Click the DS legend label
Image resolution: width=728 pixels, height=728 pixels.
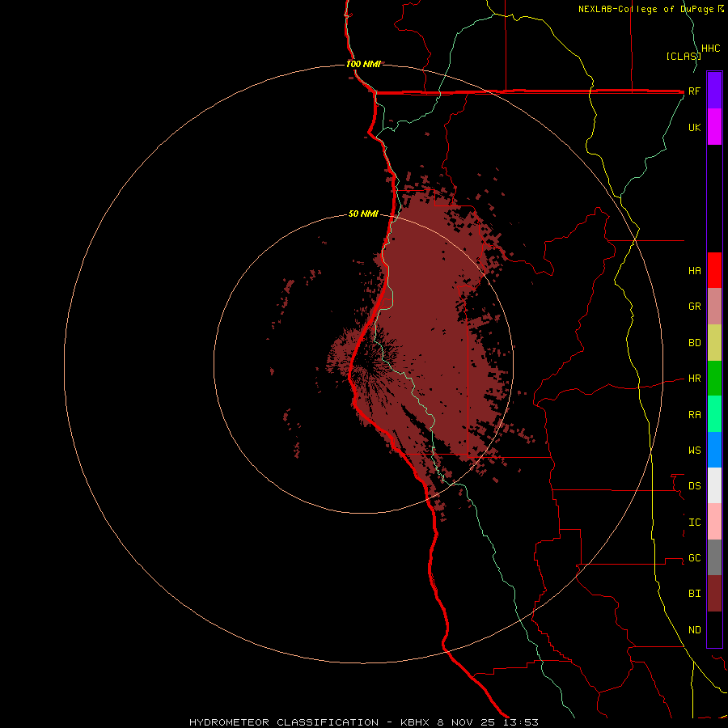tap(695, 486)
